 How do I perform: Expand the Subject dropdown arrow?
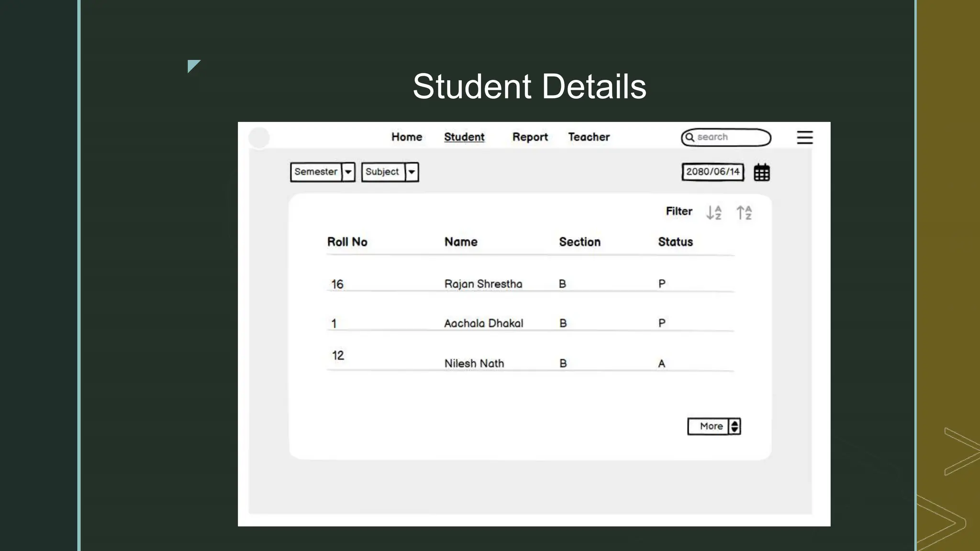pos(412,172)
